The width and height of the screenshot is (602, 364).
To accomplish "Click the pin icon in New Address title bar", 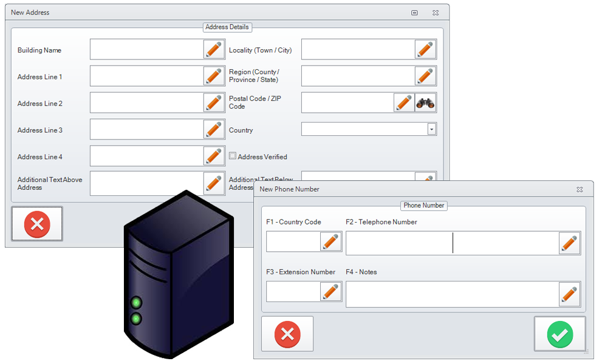I will (414, 12).
